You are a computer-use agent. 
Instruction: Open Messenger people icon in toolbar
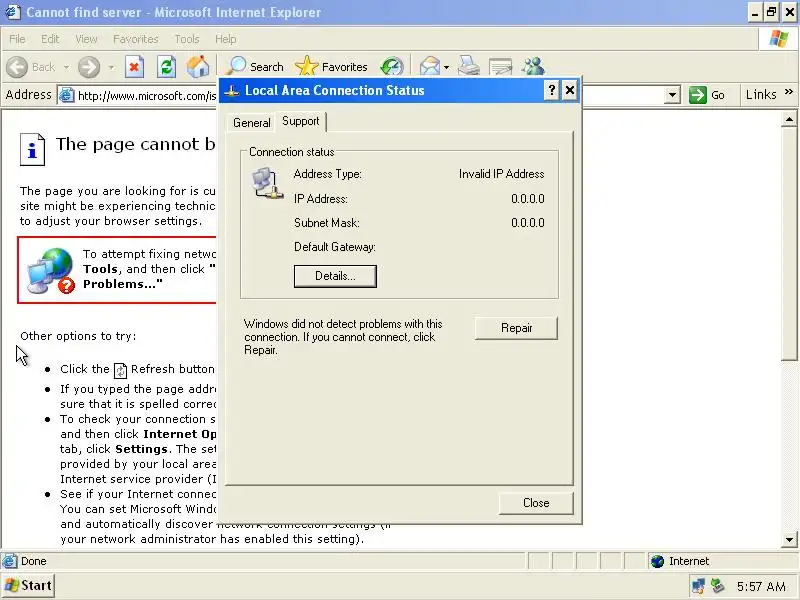pos(533,67)
